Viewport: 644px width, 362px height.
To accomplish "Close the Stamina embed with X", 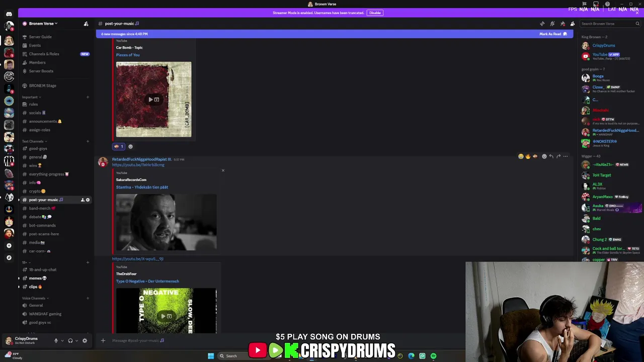I will (x=223, y=170).
